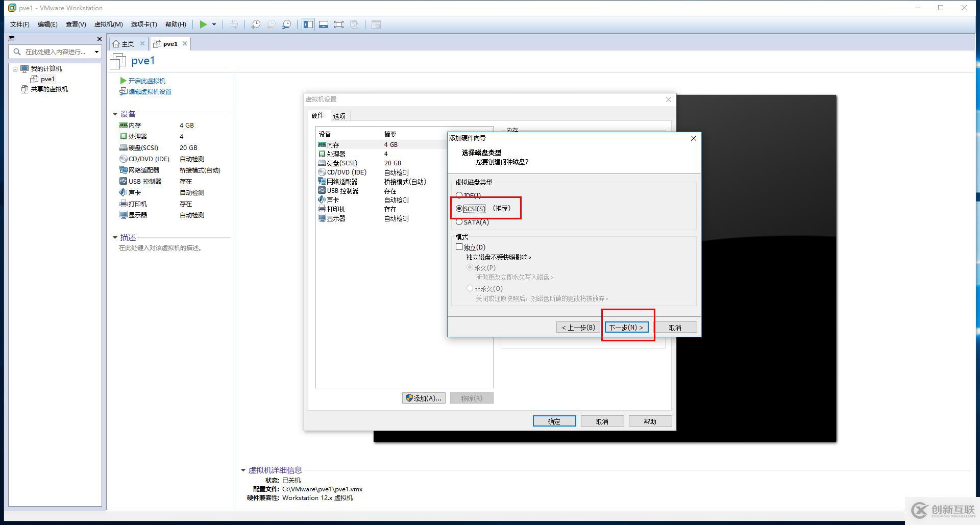The height and width of the screenshot is (525, 980).
Task: Close the 主页 home tab
Action: [x=142, y=43]
